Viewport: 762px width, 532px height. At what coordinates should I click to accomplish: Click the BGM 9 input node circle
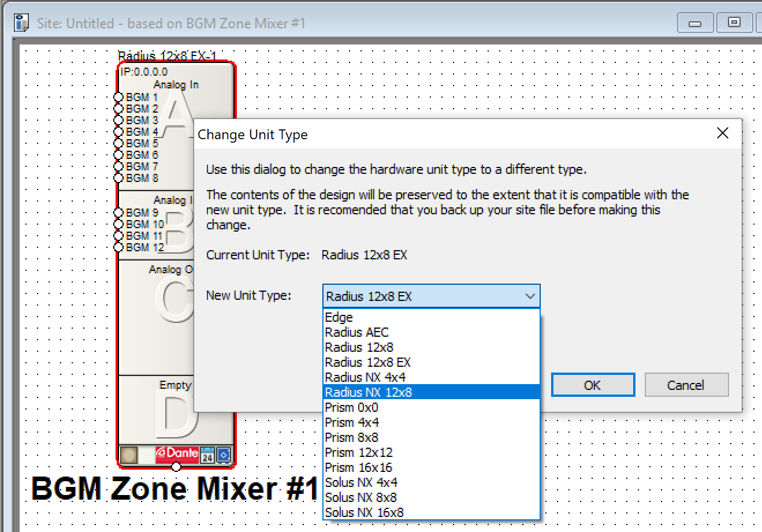point(118,213)
